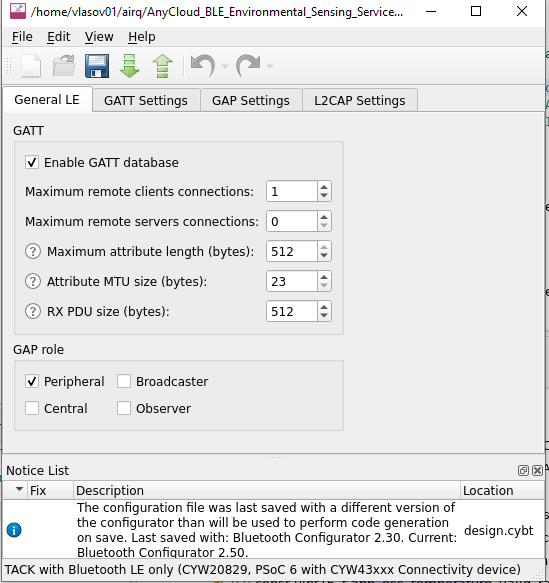This screenshot has height=583, width=549.
Task: Open the redo history dropdown arrow
Action: pyautogui.click(x=270, y=66)
